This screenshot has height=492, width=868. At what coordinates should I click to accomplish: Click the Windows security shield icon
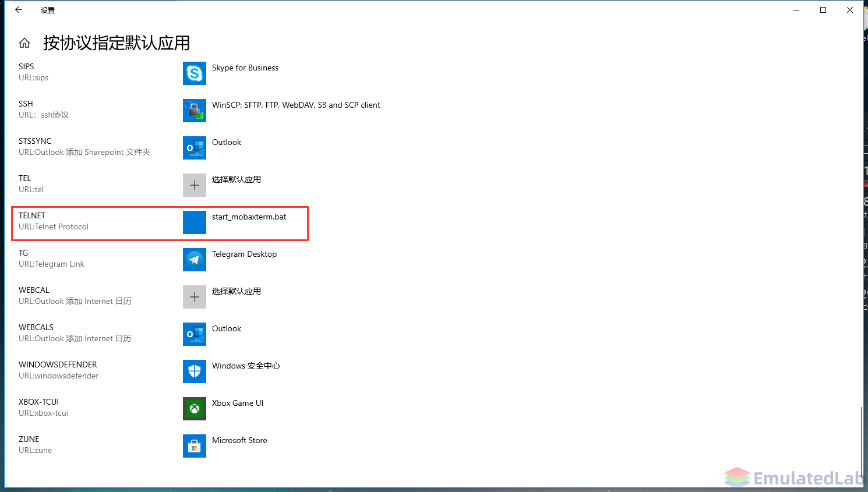(x=195, y=371)
